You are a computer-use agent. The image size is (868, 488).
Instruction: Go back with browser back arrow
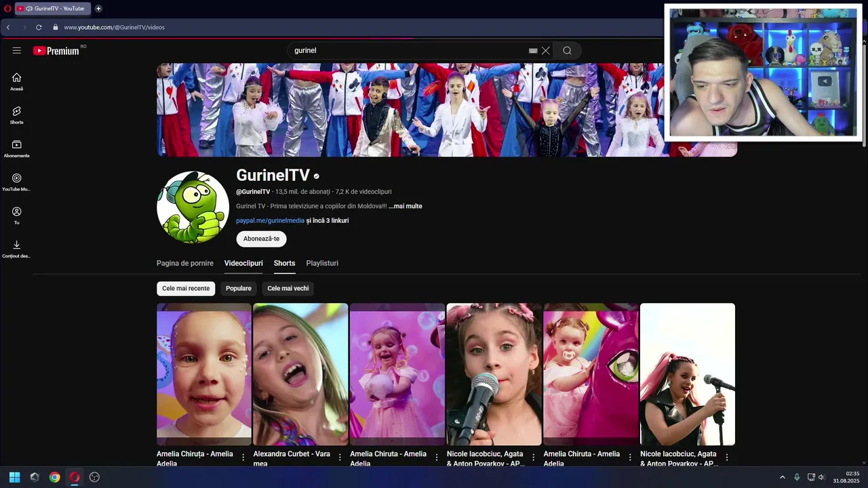tap(8, 27)
